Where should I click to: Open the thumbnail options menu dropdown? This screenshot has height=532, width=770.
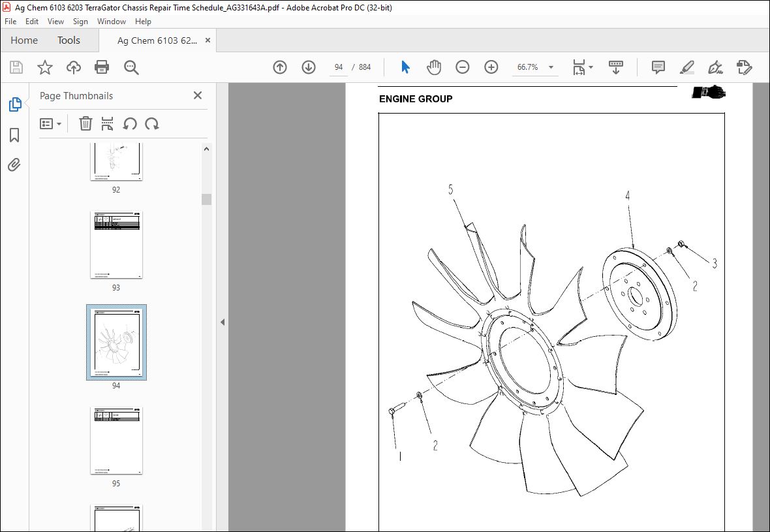pos(51,124)
